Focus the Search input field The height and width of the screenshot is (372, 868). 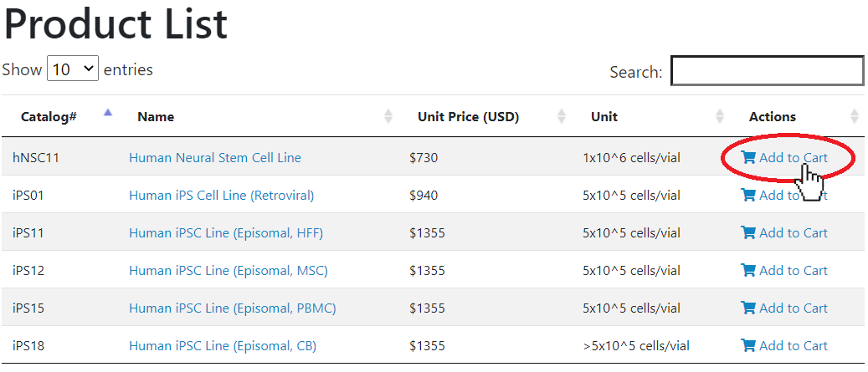point(768,71)
